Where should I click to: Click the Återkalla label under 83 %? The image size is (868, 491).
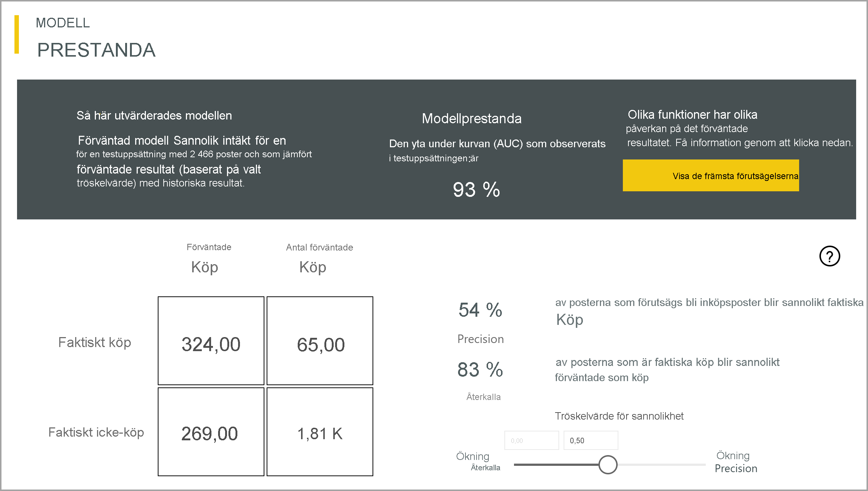483,397
